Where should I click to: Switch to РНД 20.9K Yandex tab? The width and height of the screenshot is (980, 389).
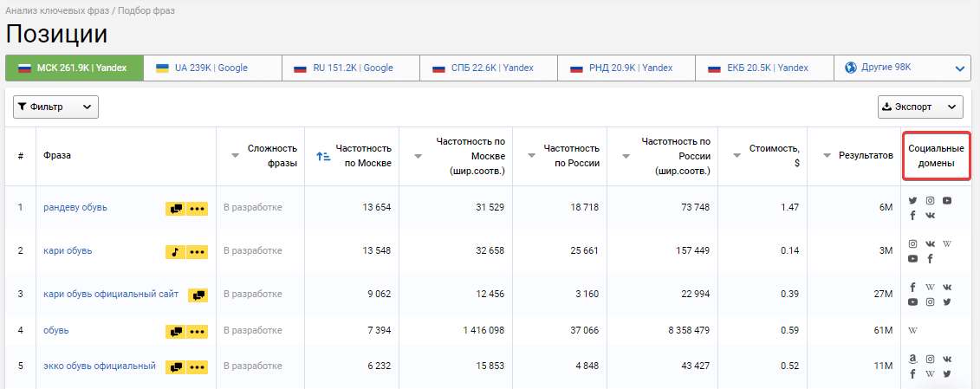click(626, 68)
